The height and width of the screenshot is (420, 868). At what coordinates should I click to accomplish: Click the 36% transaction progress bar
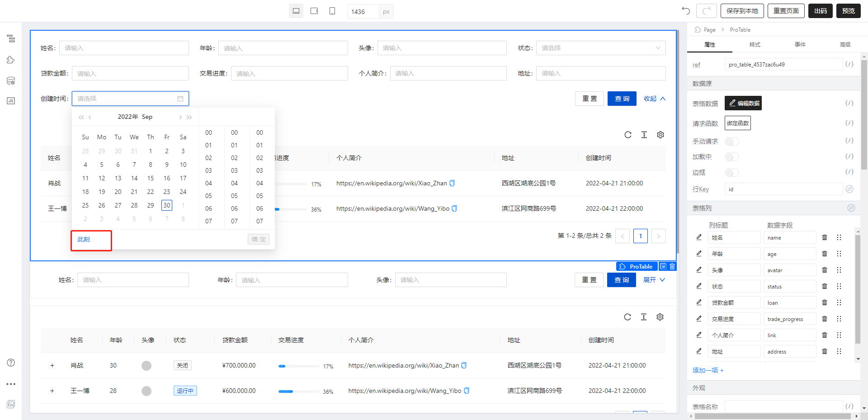pyautogui.click(x=298, y=391)
